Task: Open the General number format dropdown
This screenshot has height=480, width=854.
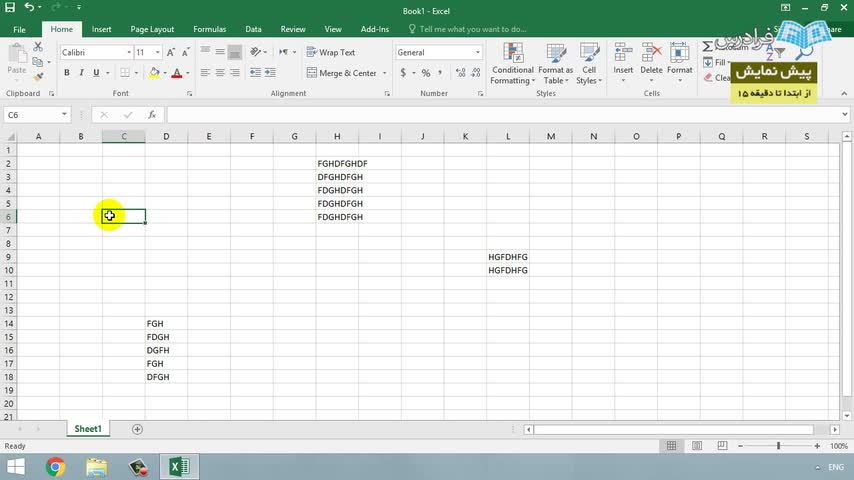Action: coord(478,52)
